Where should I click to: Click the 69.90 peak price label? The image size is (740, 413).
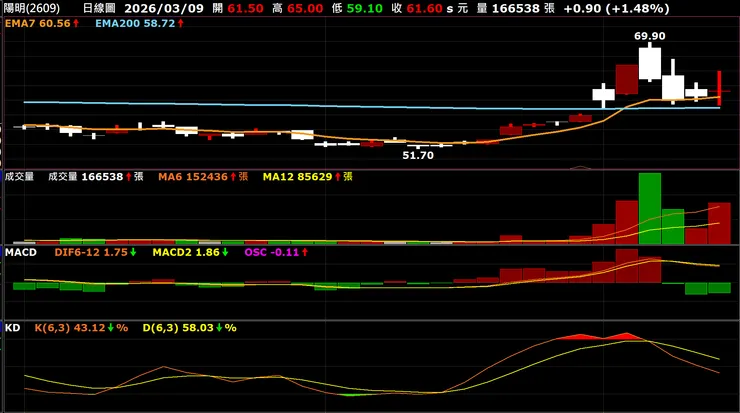[649, 36]
